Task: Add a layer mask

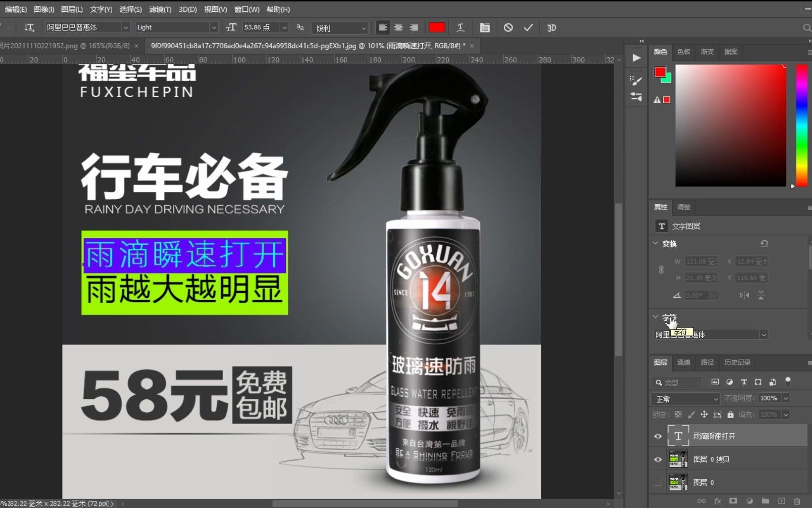Action: pyautogui.click(x=733, y=501)
